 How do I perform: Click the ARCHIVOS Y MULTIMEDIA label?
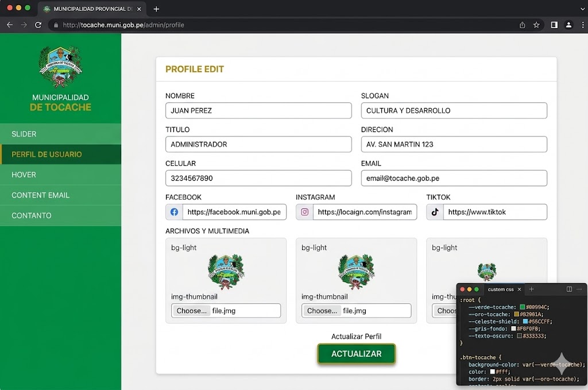tap(207, 231)
